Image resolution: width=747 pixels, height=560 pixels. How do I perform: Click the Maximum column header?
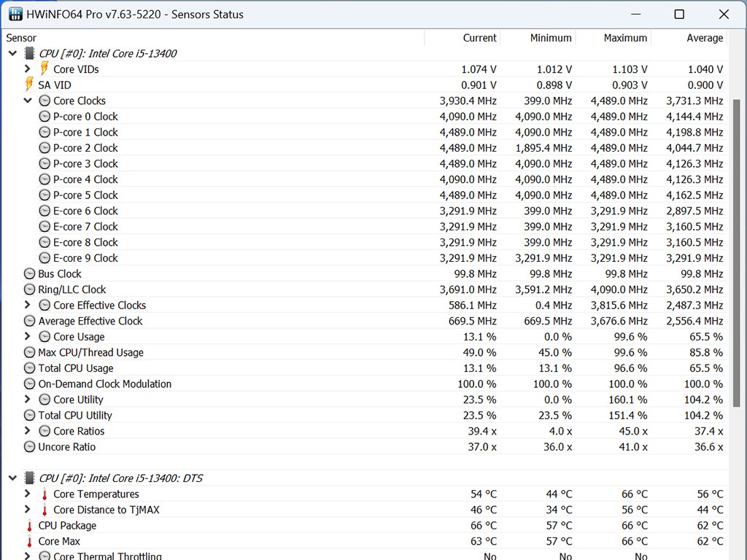[625, 38]
